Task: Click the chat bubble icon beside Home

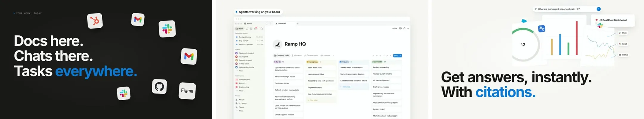Action: coord(247,29)
